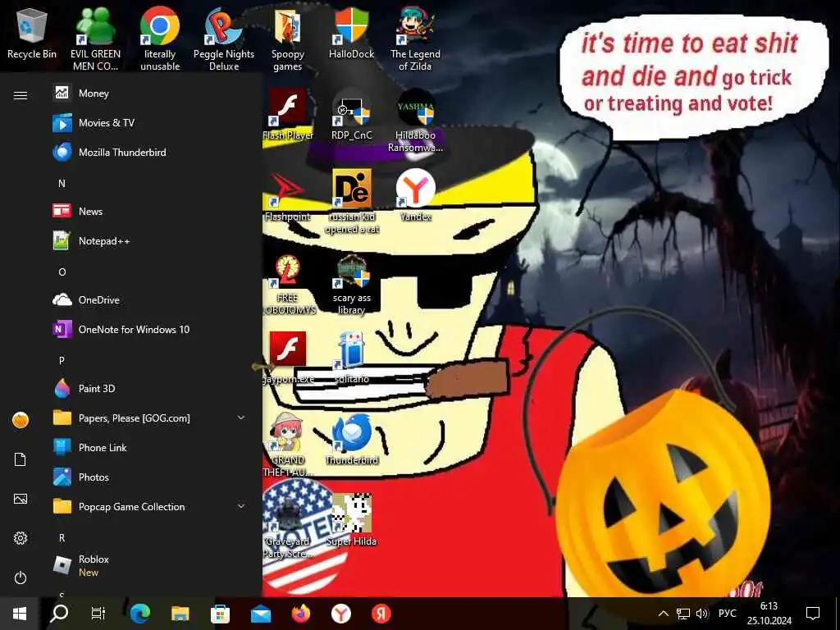Screen dimensions: 840x630
Task: Launch Yandex desktop shortcut
Action: [x=415, y=196]
